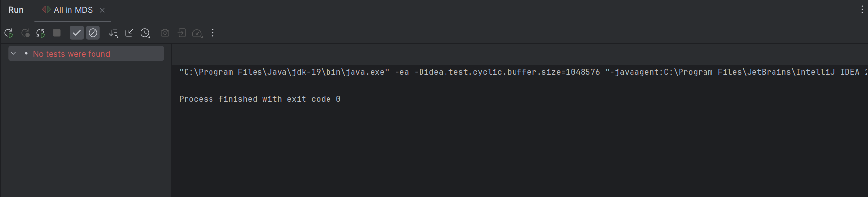Screen dimensions: 868x197
Task: Open the Test History clock dropdown
Action: 145,33
